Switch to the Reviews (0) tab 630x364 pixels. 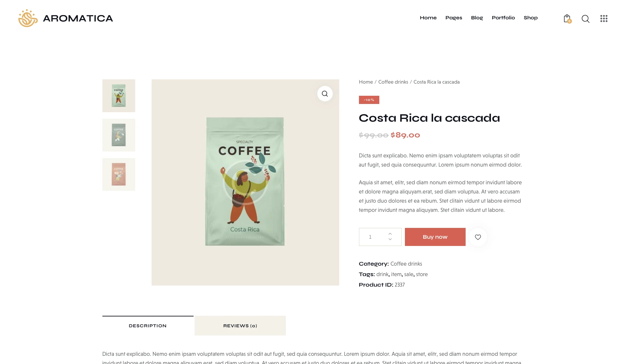[240, 326]
